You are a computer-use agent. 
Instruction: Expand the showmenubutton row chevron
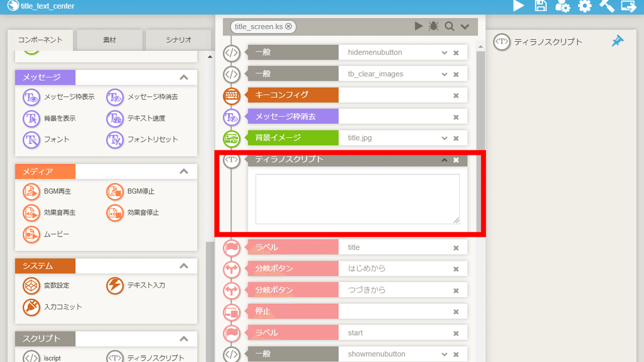click(x=444, y=354)
